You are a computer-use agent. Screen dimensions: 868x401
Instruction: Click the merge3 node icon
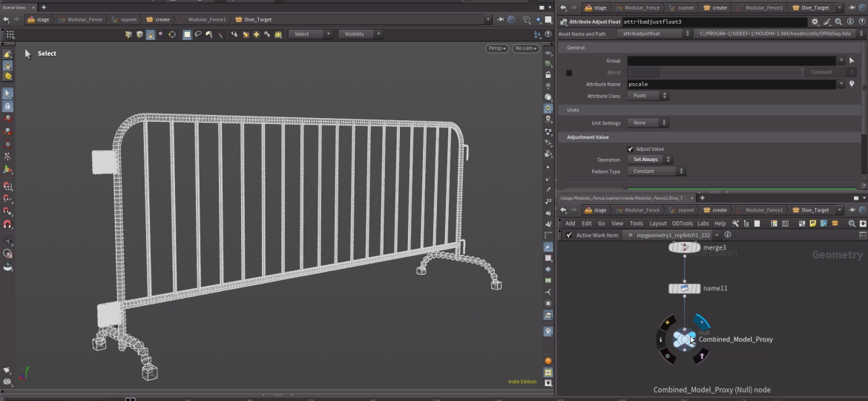tap(684, 247)
